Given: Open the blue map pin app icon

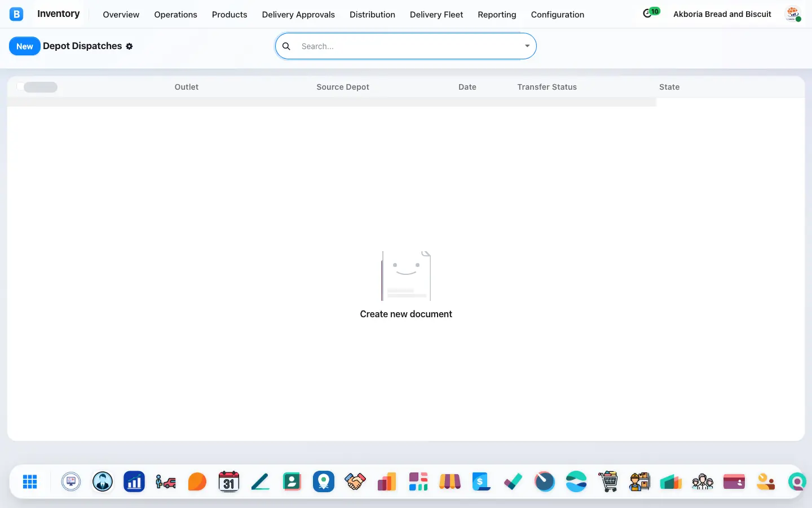Looking at the screenshot, I should [324, 482].
